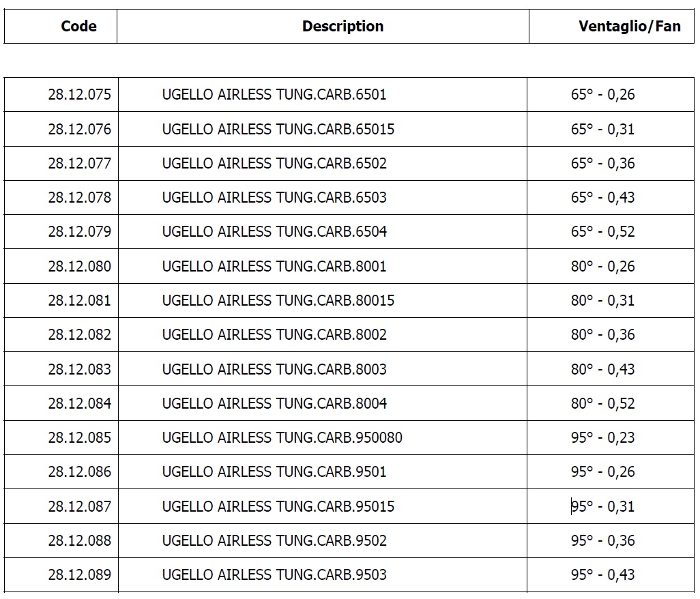The image size is (700, 599).
Task: Click the Code column header
Action: click(78, 27)
